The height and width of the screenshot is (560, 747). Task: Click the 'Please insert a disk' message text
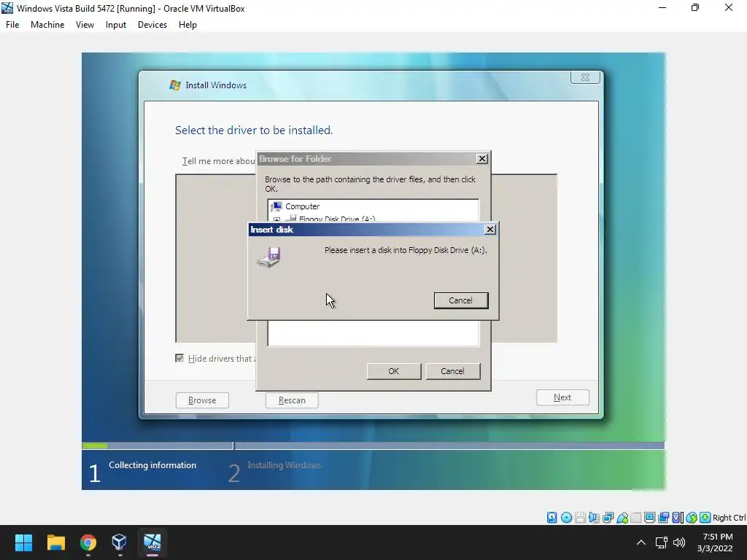tap(406, 250)
